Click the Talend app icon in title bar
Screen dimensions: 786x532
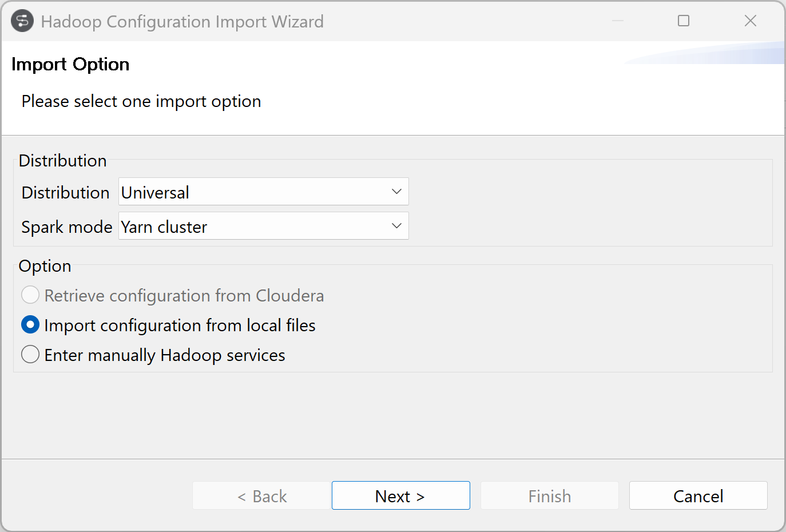(22, 21)
